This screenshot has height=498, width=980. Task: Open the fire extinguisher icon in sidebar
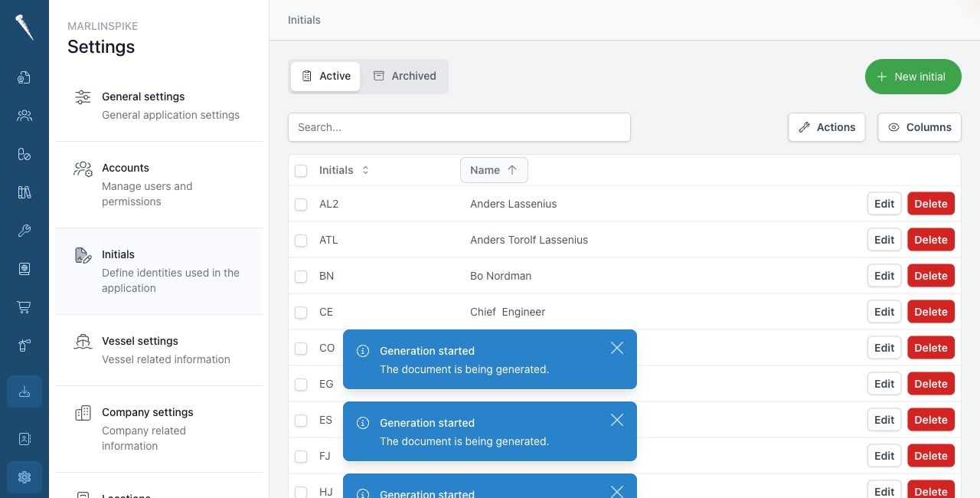tap(24, 346)
